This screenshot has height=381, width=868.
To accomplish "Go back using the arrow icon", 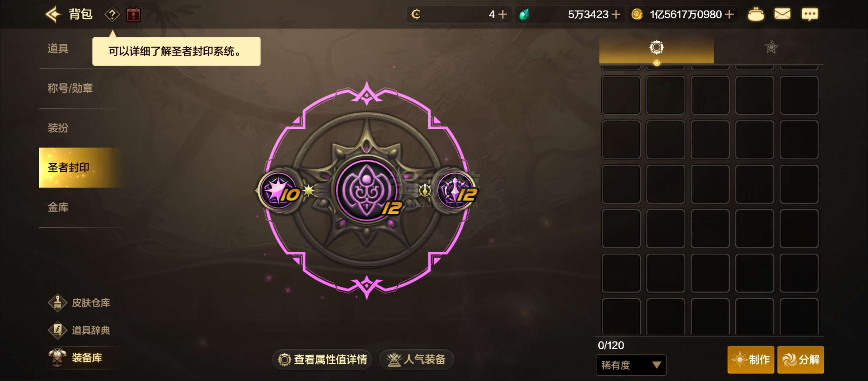I will 53,14.
